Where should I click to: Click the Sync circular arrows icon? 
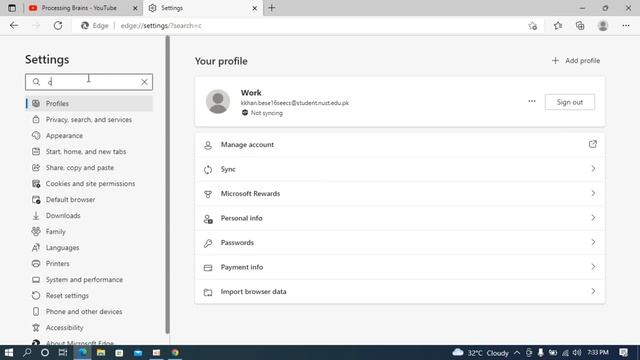click(208, 169)
